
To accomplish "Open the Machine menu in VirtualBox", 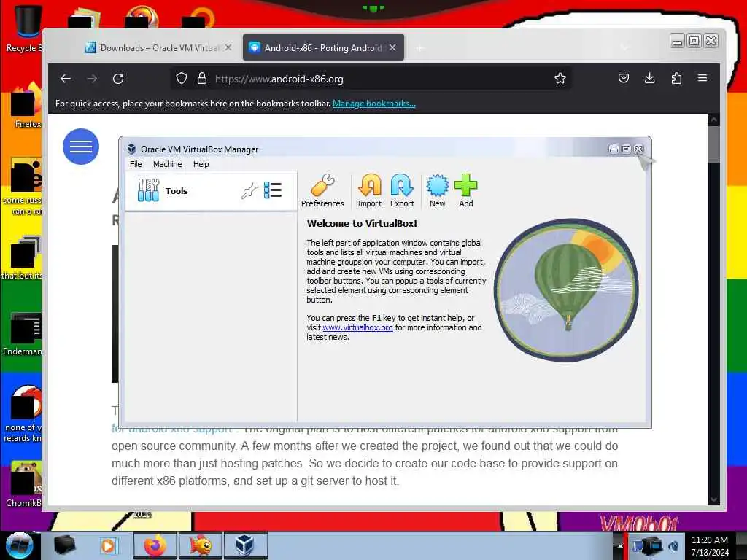I will point(167,164).
